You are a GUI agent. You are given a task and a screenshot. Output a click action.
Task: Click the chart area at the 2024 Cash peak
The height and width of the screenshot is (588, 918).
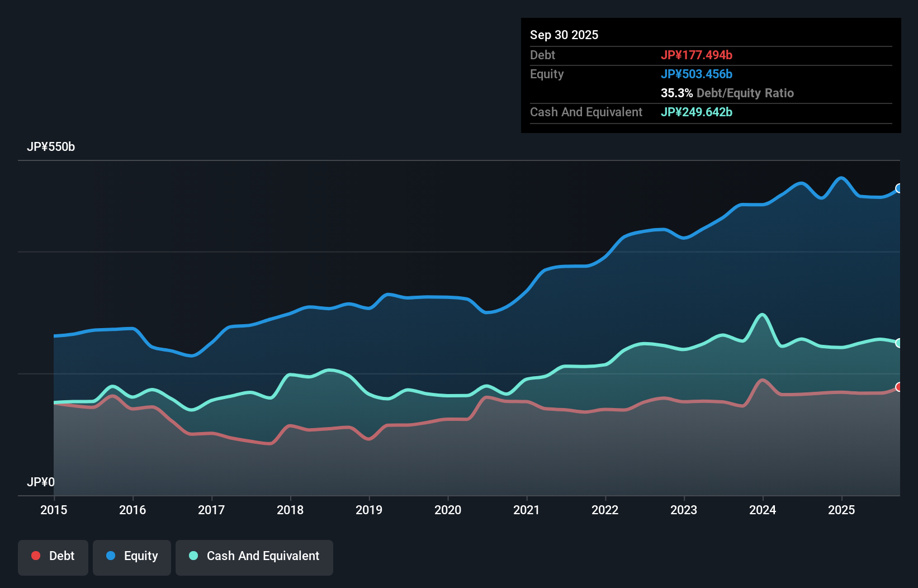pyautogui.click(x=763, y=316)
